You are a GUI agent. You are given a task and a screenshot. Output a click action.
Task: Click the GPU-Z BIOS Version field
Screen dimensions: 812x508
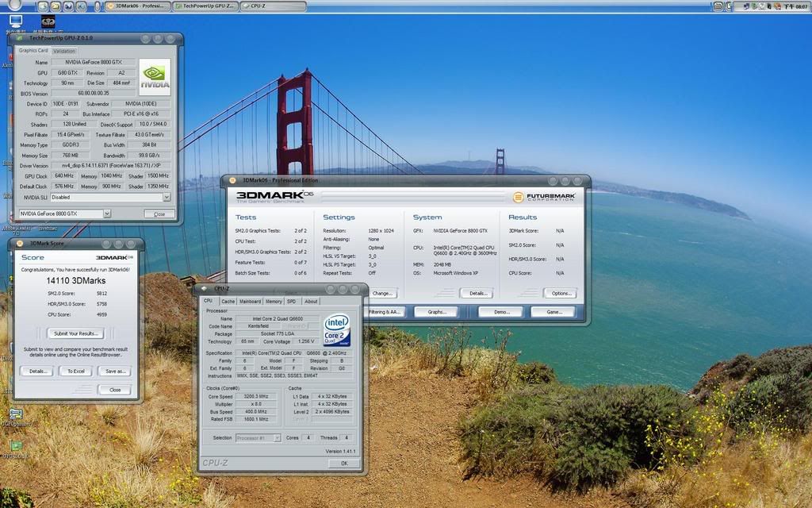point(94,94)
